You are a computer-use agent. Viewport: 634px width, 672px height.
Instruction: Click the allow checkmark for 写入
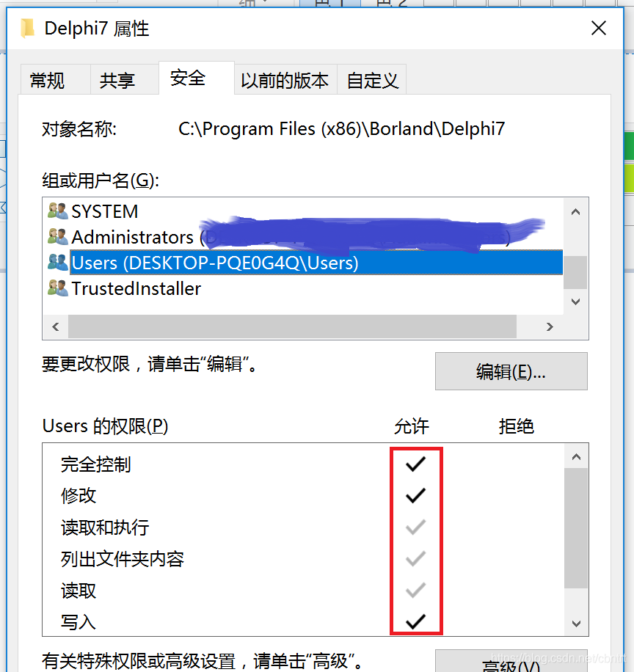coord(415,622)
